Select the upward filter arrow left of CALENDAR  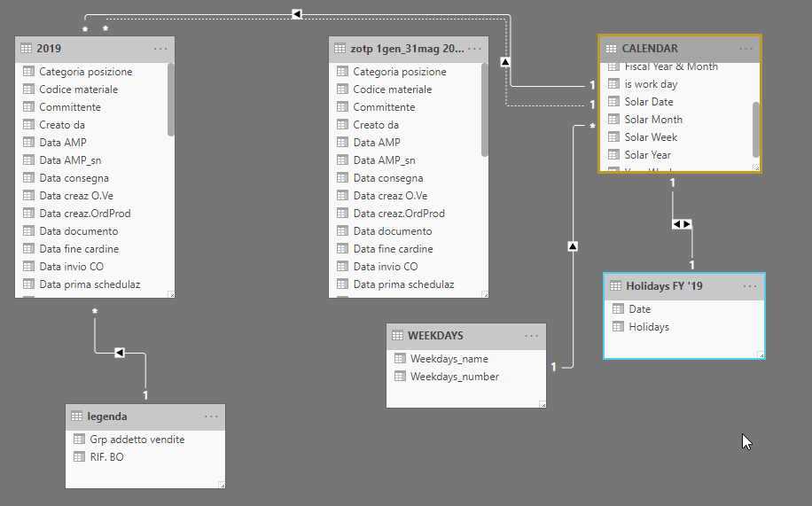[505, 62]
